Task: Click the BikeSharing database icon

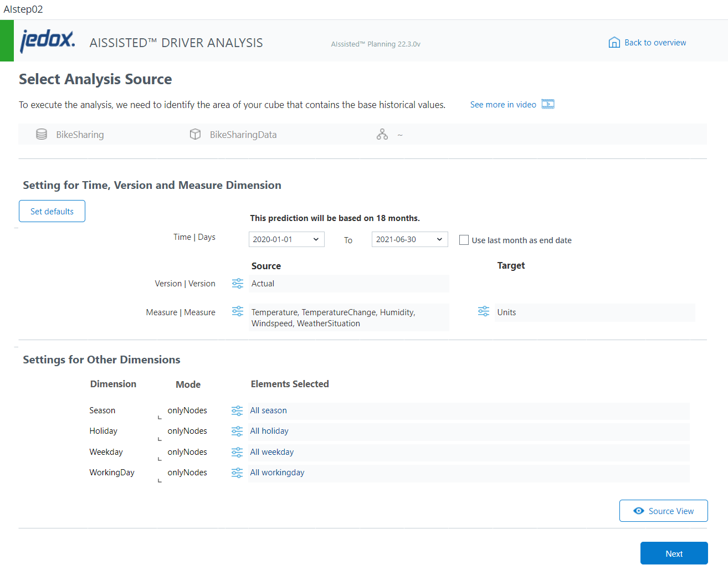Action: 42,134
